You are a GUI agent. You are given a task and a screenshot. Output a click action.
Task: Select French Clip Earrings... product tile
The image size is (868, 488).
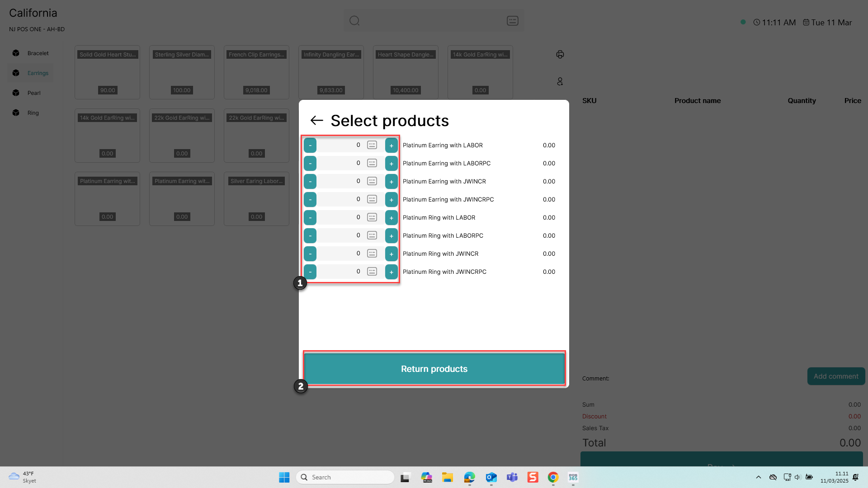(256, 72)
